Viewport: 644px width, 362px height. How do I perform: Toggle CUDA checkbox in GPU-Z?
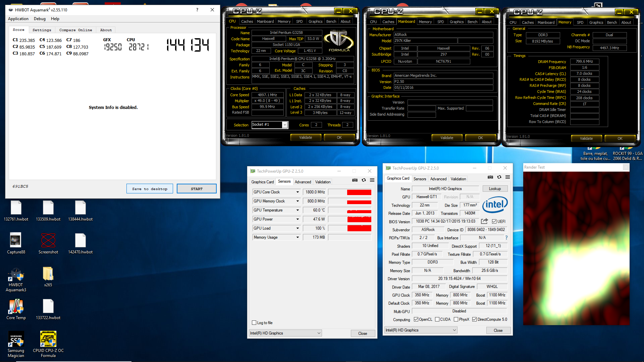click(437, 319)
